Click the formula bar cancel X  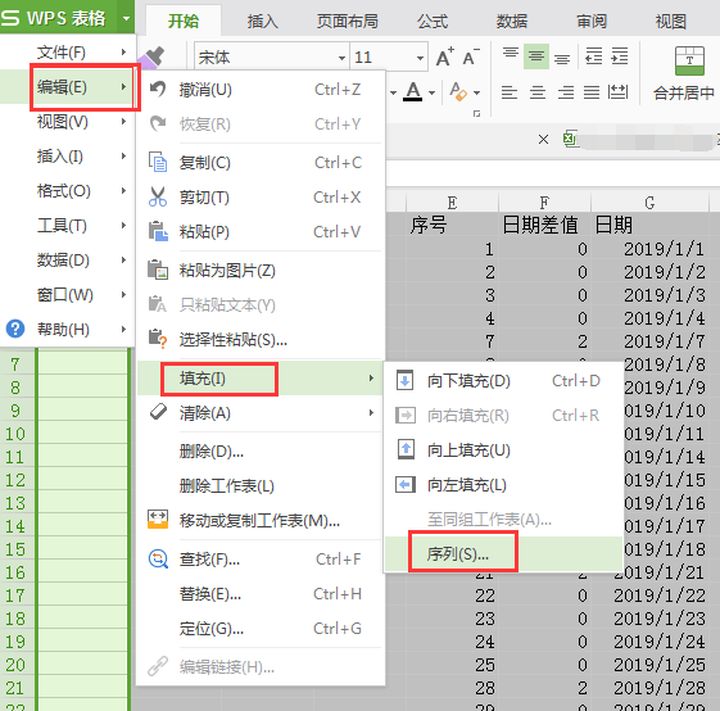[x=543, y=139]
